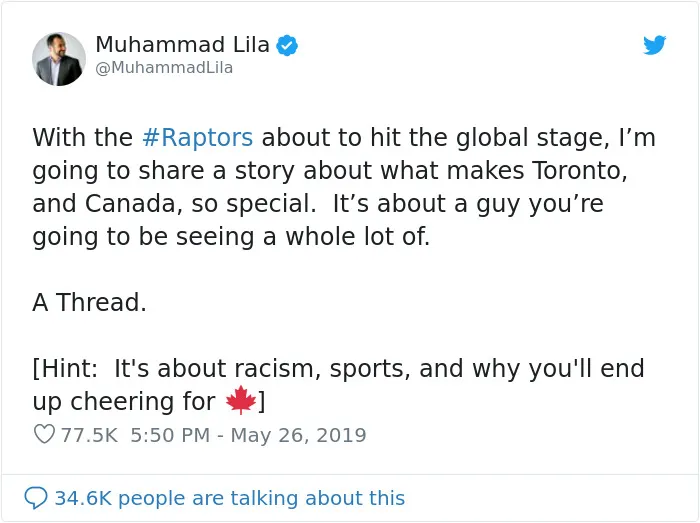This screenshot has width=700, height=523.
Task: Click the May 26, 2019 date
Action: [298, 435]
